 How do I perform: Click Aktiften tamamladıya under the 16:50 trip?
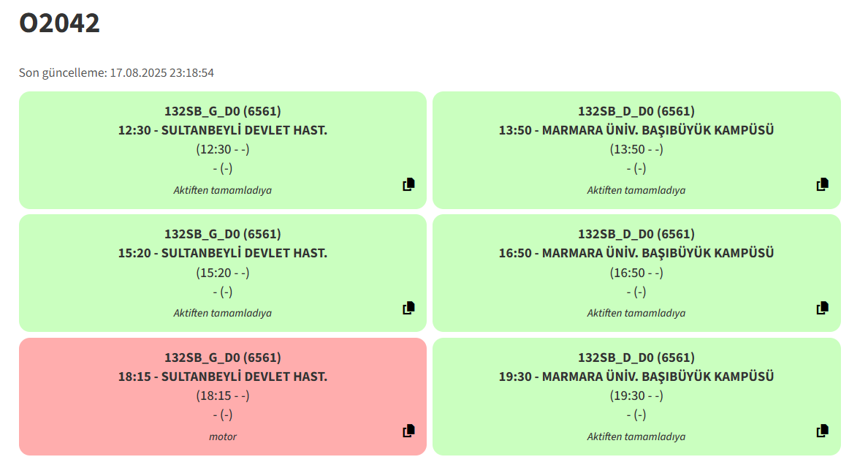[x=636, y=313]
